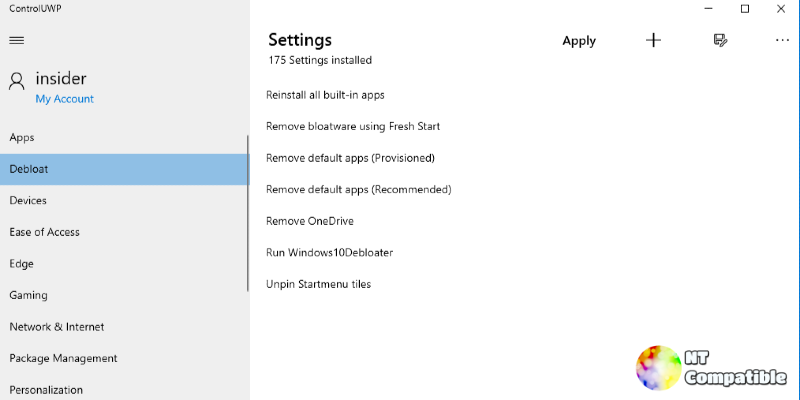Select the Gaming category

click(x=124, y=295)
